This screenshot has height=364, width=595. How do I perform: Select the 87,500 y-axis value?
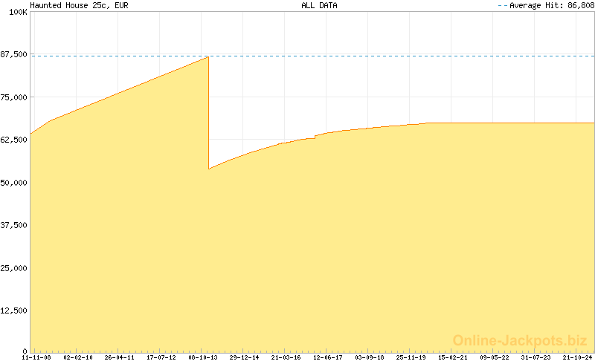click(x=13, y=55)
